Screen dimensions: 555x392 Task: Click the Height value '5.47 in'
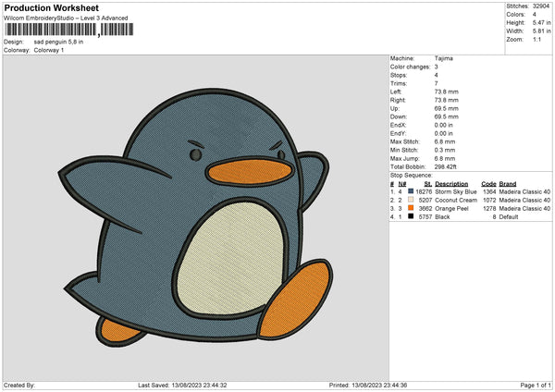coord(541,22)
